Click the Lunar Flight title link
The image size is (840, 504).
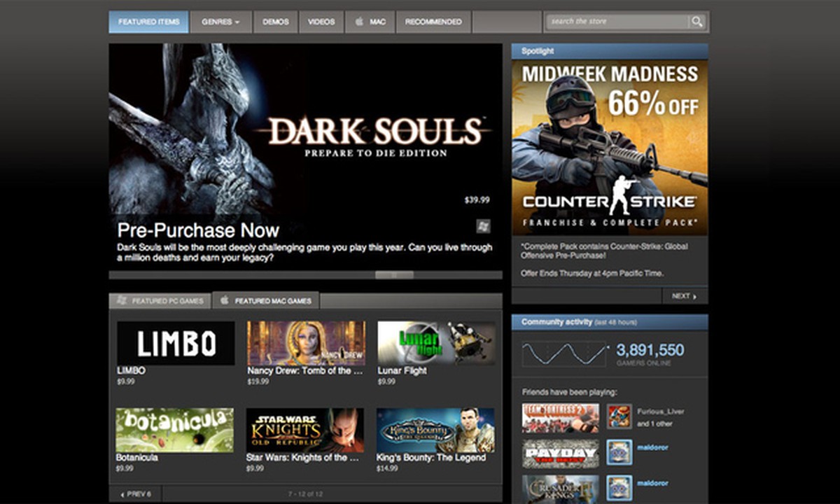point(402,371)
